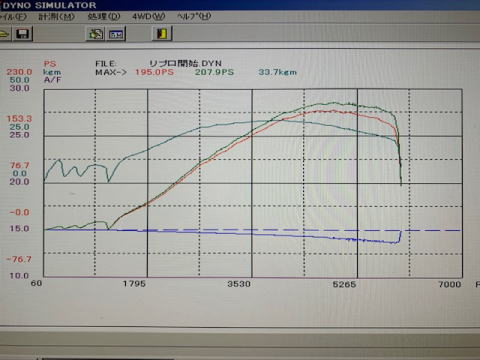Click the 195.0PS max power value

coord(154,72)
